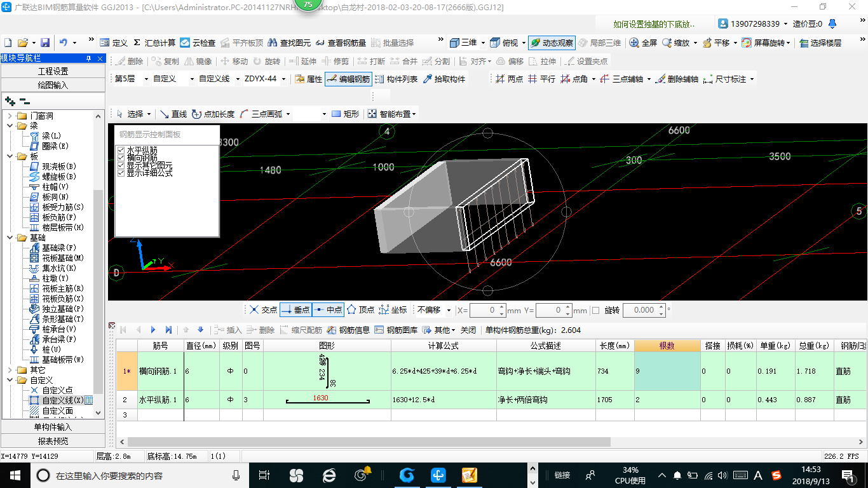Screen dimensions: 868x488
Task: Open the 报表预览 panel tab
Action: click(x=53, y=440)
